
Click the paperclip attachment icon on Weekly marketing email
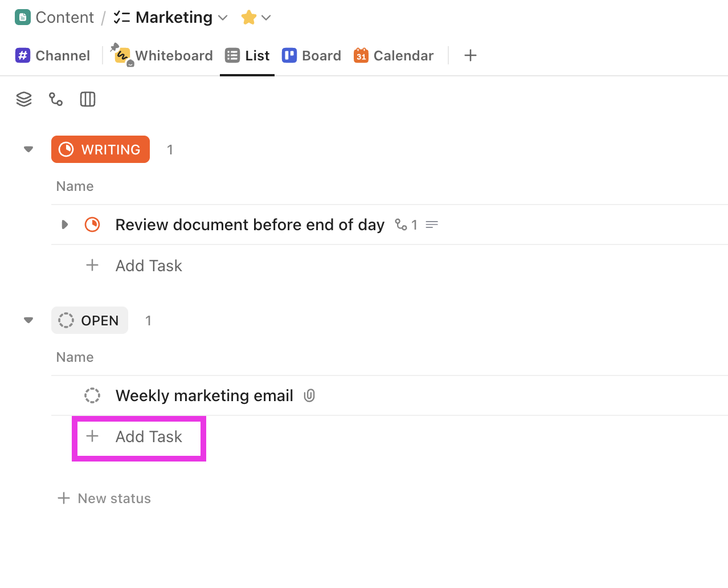point(309,395)
